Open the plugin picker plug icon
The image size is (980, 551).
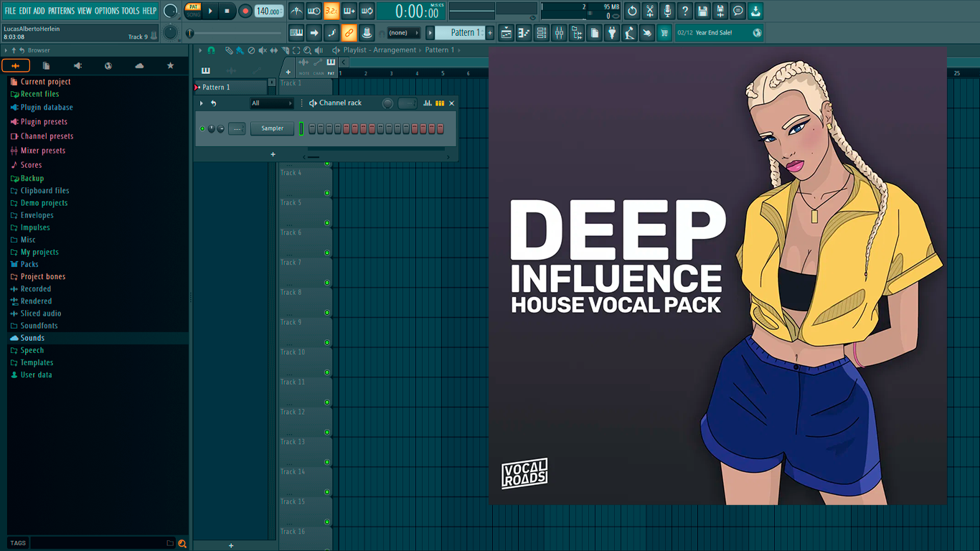click(x=612, y=32)
